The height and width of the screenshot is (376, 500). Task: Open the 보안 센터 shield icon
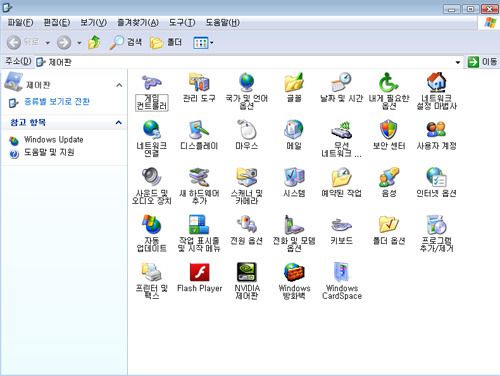coord(389,129)
